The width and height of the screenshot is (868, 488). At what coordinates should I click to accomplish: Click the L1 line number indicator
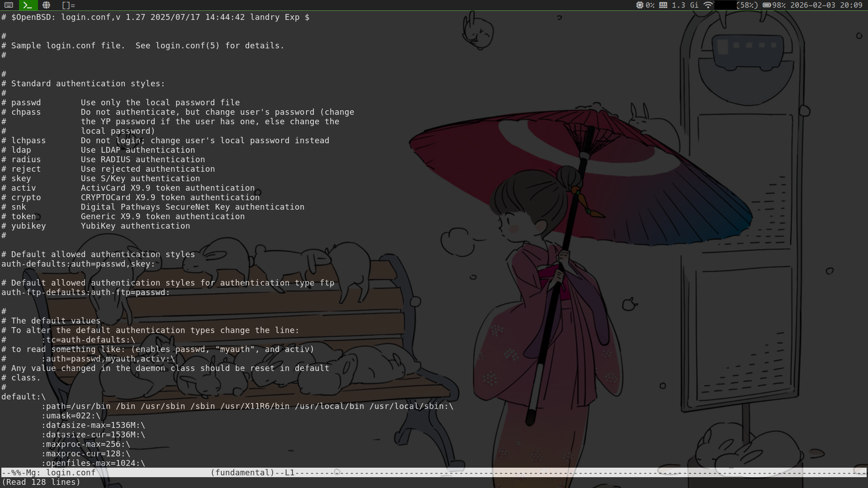(x=289, y=473)
